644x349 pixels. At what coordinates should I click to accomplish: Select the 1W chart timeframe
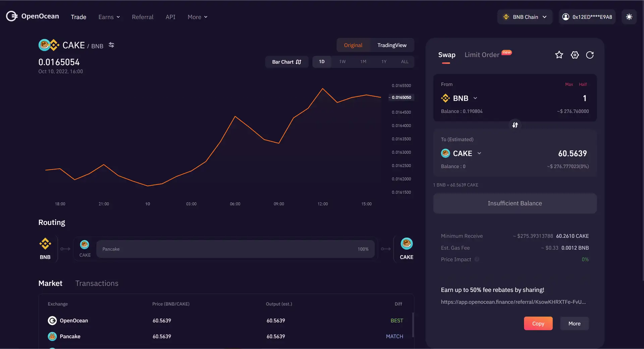342,62
